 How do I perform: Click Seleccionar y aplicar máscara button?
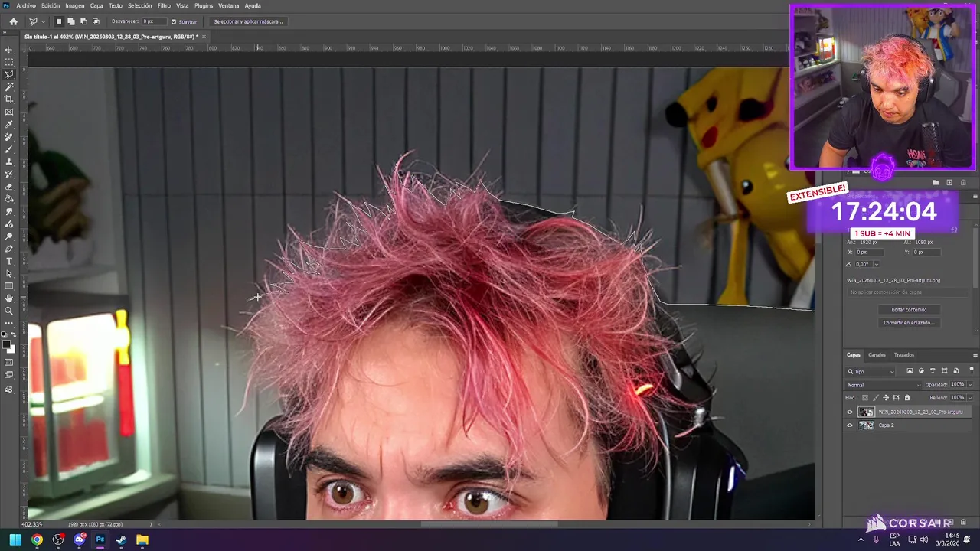(248, 21)
